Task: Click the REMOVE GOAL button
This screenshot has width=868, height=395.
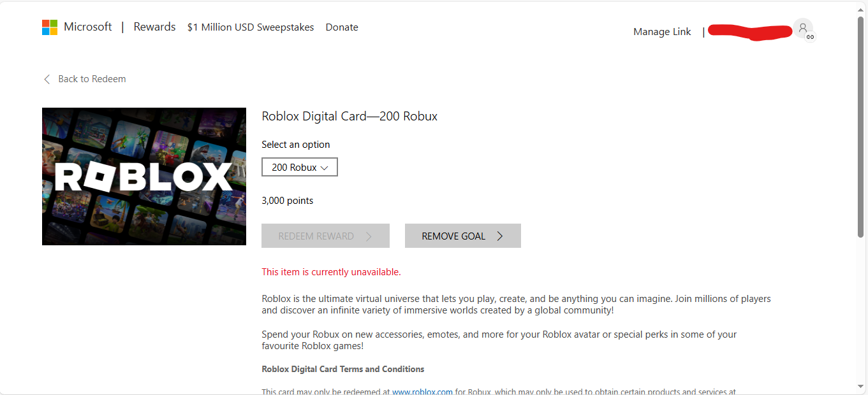Action: coord(463,236)
